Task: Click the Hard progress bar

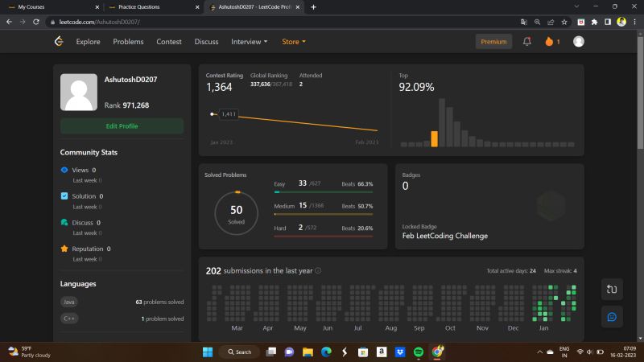Action: point(324,236)
